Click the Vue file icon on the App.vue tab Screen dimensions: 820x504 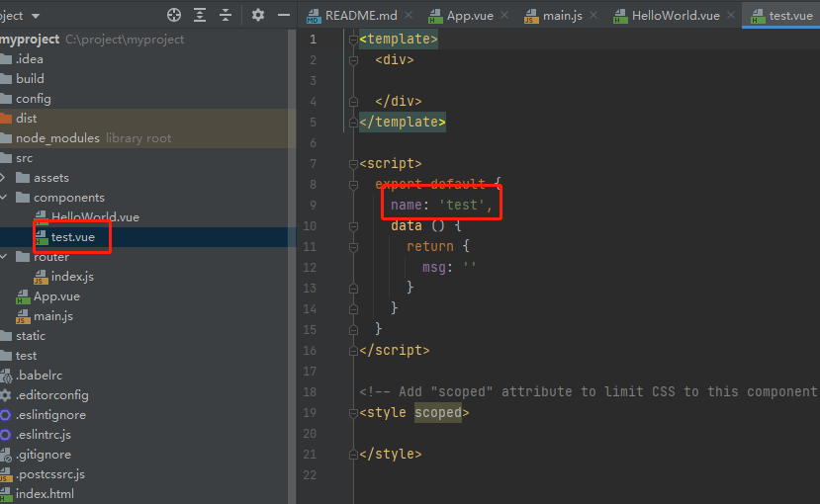[435, 16]
